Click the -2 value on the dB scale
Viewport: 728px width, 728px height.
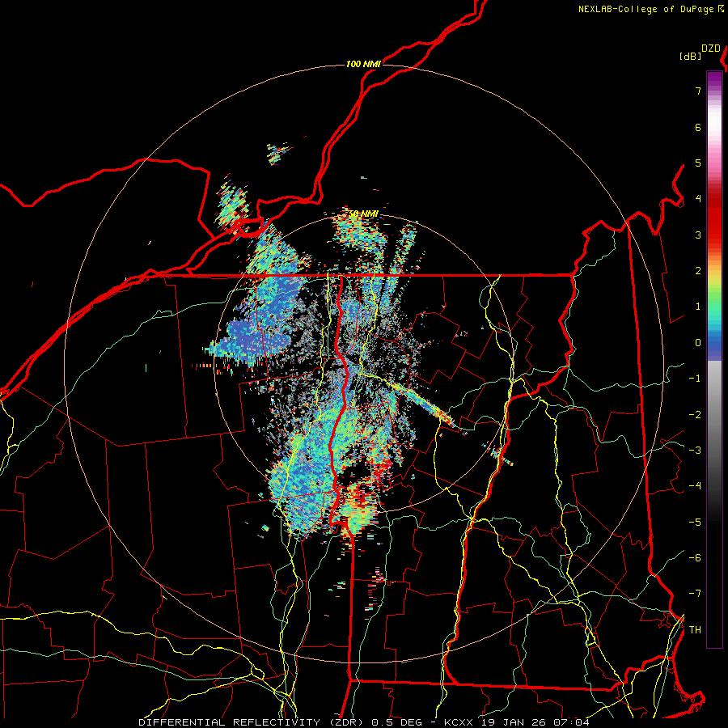695,414
